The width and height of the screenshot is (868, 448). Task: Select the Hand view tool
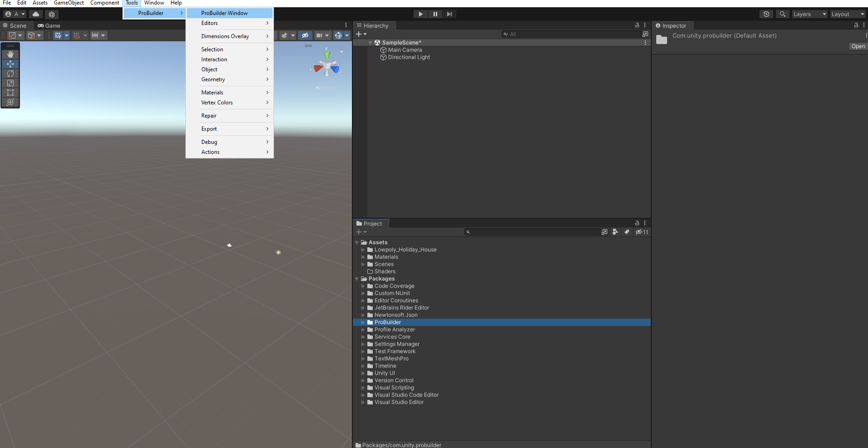click(10, 54)
